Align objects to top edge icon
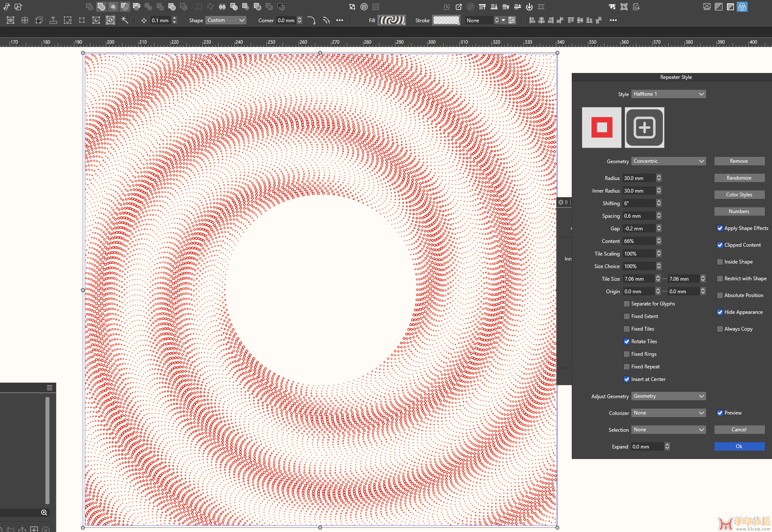 click(570, 20)
